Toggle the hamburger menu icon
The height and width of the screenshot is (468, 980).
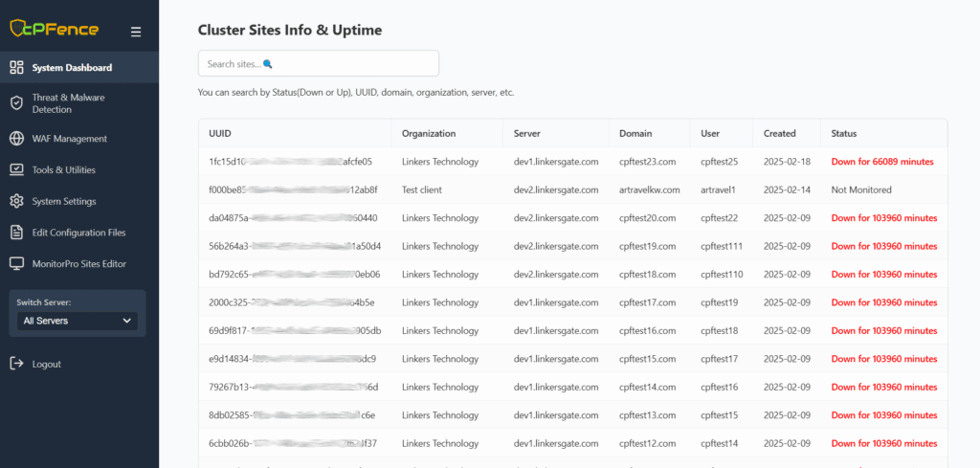point(136,32)
